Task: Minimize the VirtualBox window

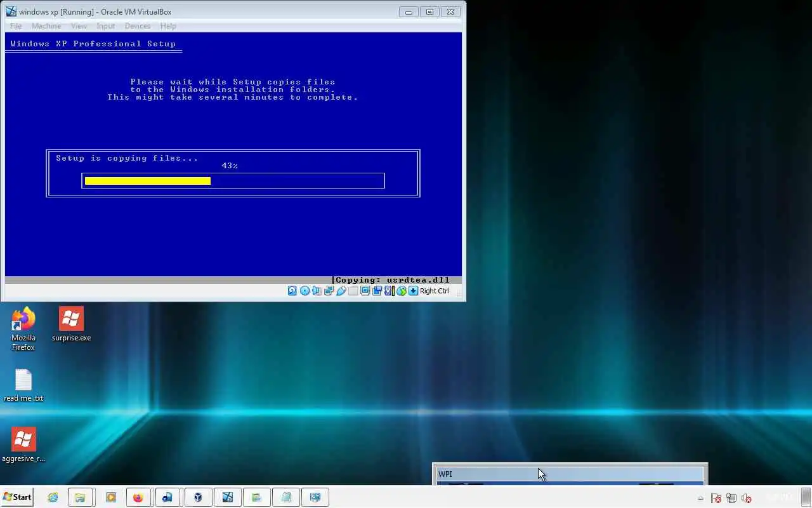Action: point(409,11)
